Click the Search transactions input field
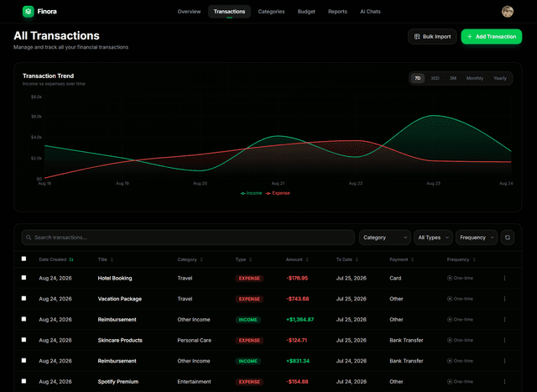The image size is (537, 392). click(x=188, y=238)
